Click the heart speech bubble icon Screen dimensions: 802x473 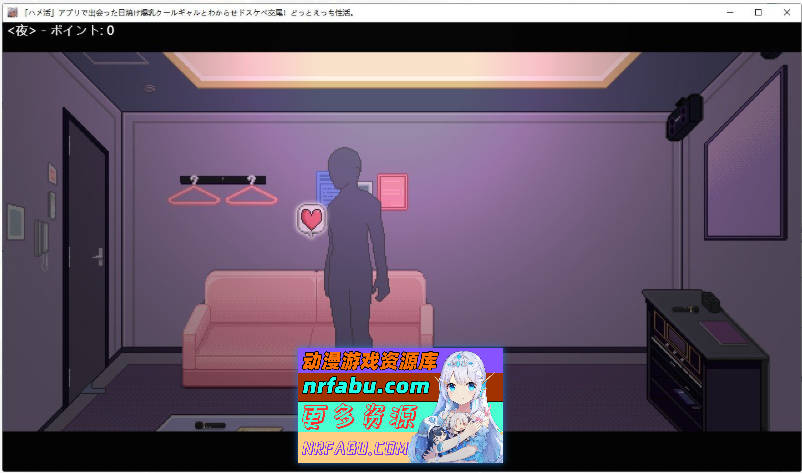(312, 218)
